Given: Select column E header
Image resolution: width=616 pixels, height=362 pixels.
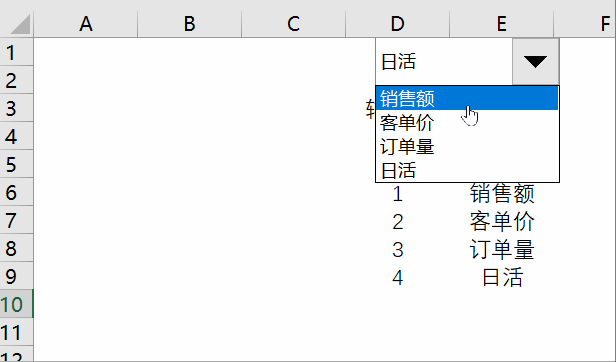Looking at the screenshot, I should [501, 24].
